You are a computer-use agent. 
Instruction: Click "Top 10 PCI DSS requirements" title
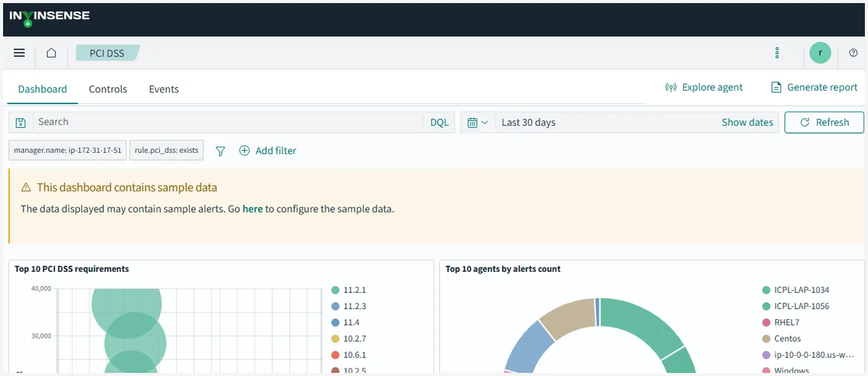point(71,269)
